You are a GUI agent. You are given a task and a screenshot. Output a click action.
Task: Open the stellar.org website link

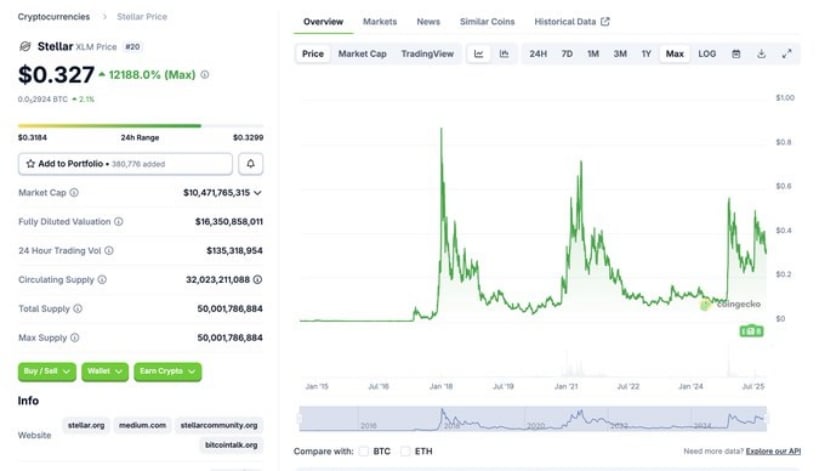point(86,425)
